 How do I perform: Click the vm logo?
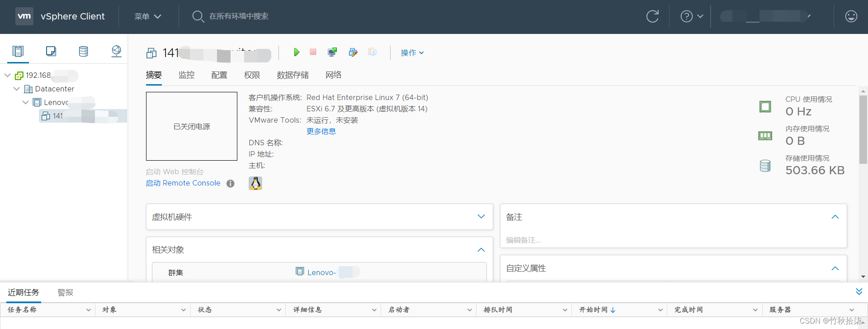(x=24, y=16)
